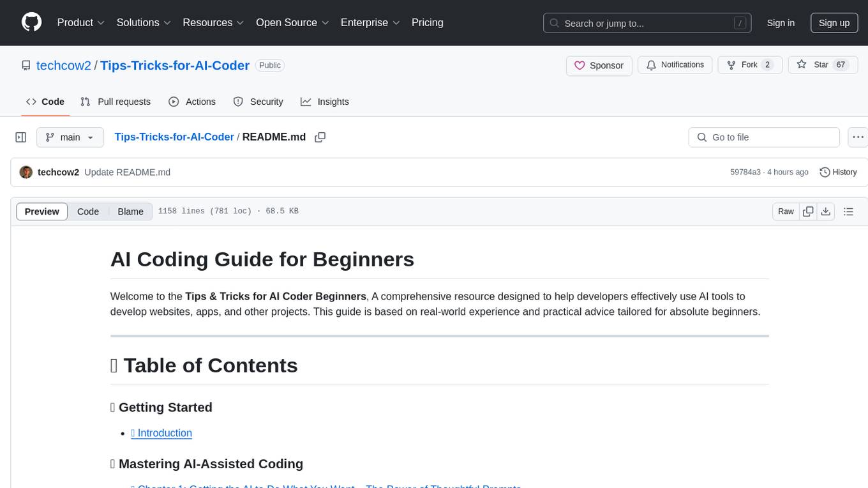The image size is (868, 488).
Task: Open the breadcrumb Tips-Tricks-for-AI-Coder folder link
Action: (174, 137)
